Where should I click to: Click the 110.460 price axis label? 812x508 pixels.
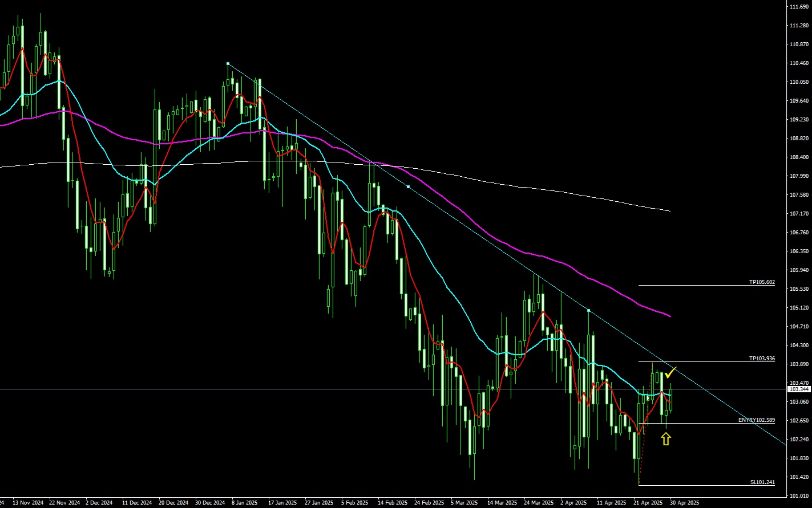tap(799, 63)
